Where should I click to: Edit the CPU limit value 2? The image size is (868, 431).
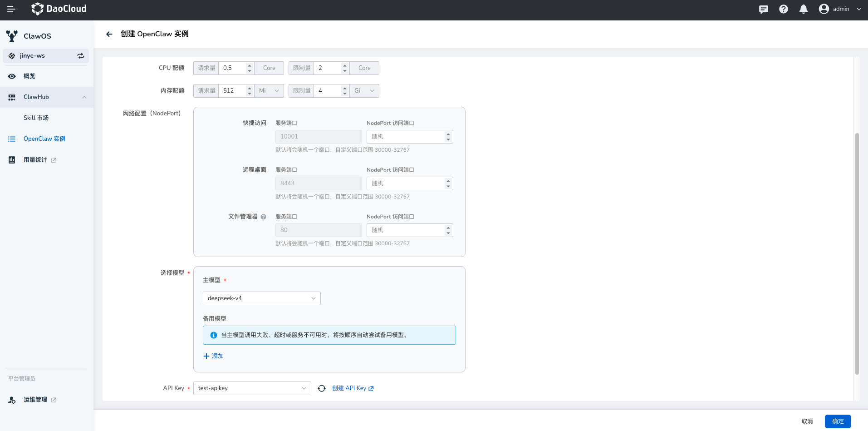pyautogui.click(x=328, y=68)
